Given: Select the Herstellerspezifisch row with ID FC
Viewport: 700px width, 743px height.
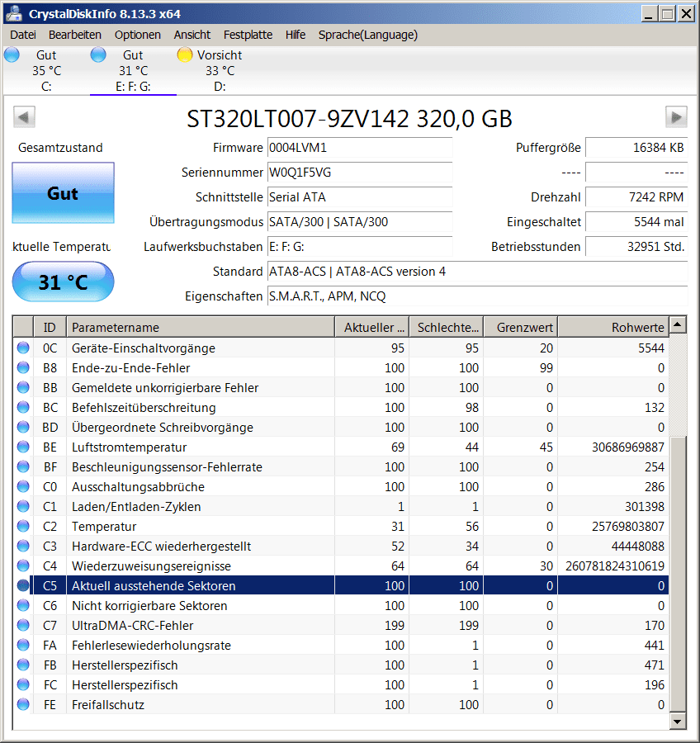Looking at the screenshot, I should [341, 684].
